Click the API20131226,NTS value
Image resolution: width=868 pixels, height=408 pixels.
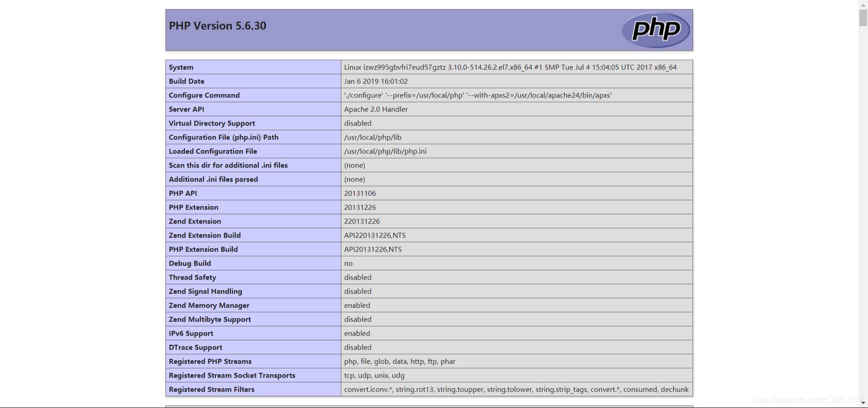[373, 249]
